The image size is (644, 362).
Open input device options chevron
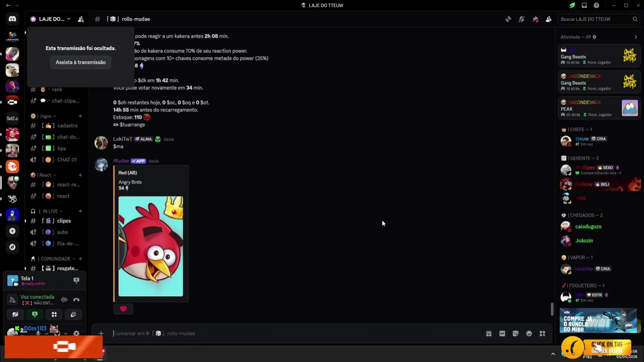click(46, 333)
